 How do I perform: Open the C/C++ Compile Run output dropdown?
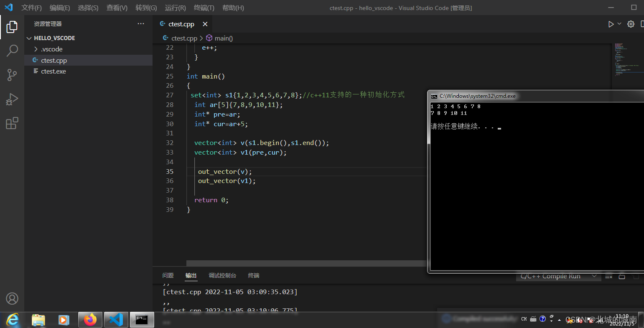(559, 276)
